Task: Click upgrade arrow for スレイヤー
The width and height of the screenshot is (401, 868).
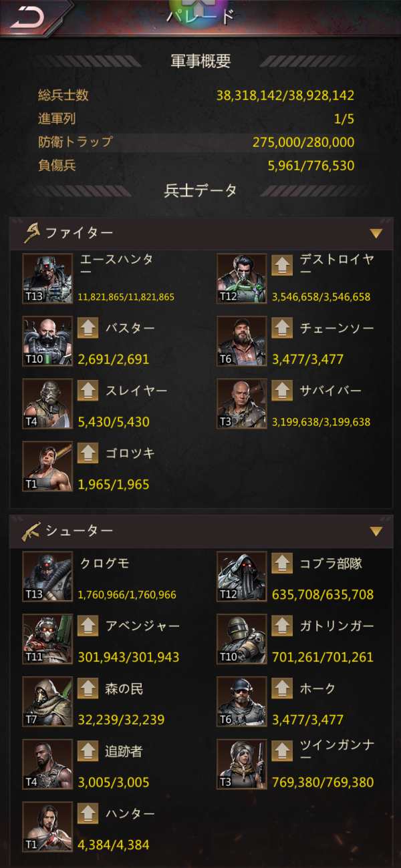Action: (88, 391)
